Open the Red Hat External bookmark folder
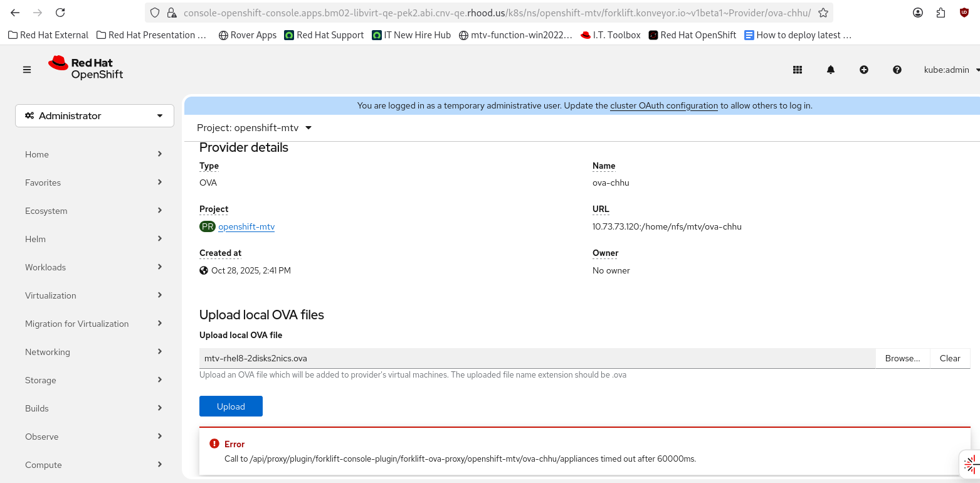 pyautogui.click(x=48, y=35)
